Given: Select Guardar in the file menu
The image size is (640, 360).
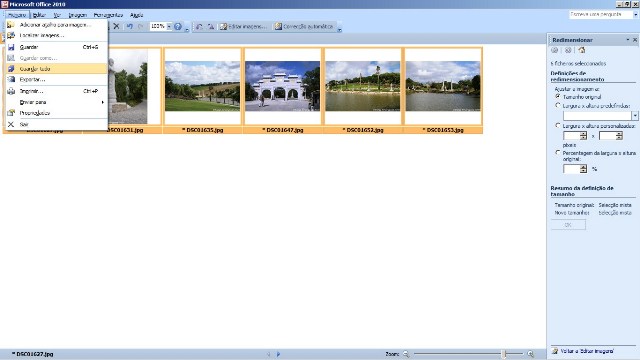Looking at the screenshot, I should point(57,47).
